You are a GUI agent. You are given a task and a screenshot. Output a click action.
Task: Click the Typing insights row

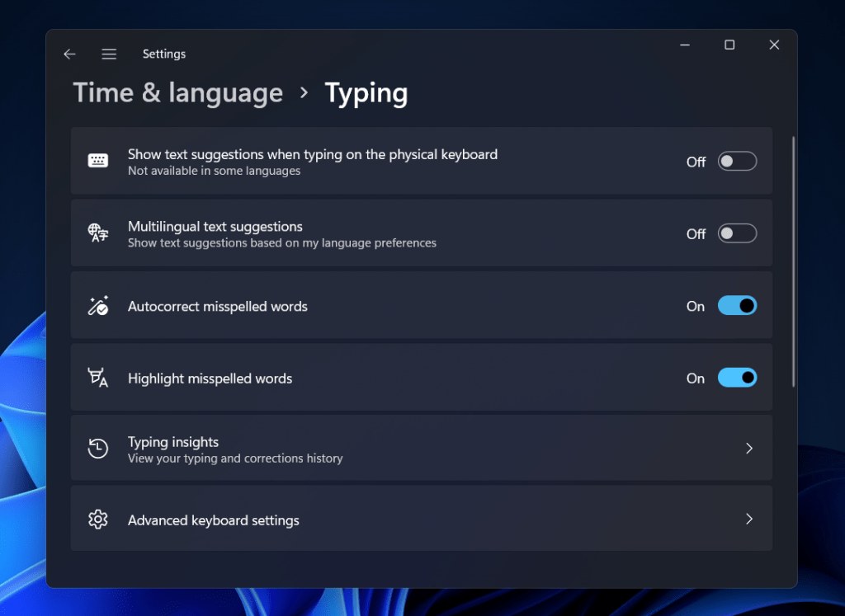(422, 448)
